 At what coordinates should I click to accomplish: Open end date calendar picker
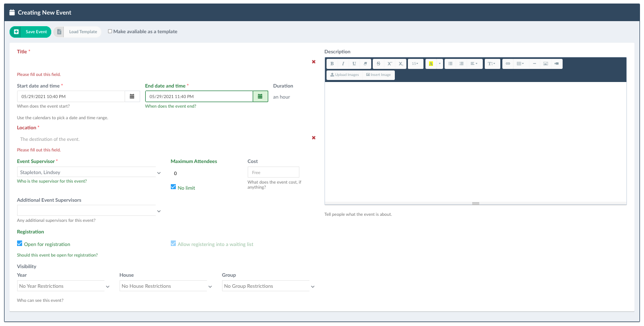tap(260, 96)
